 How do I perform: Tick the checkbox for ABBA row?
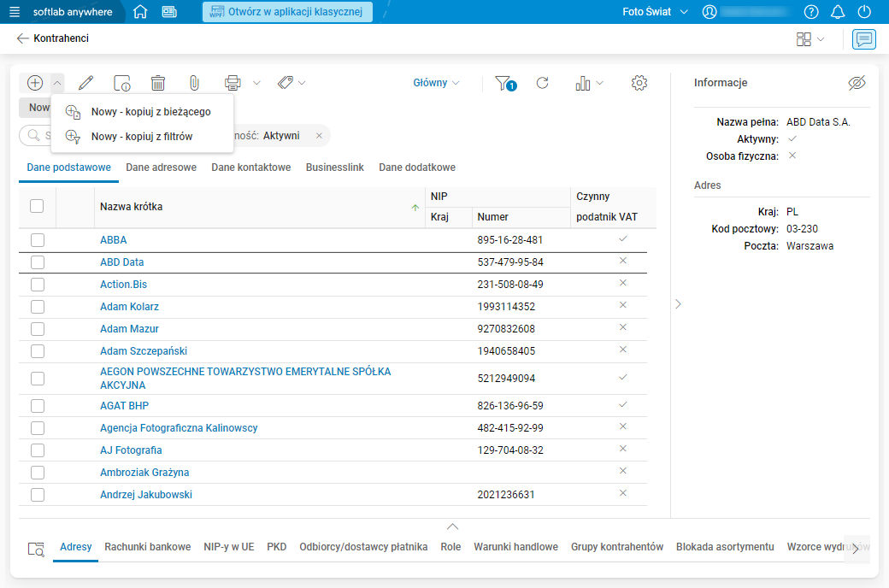coord(38,240)
